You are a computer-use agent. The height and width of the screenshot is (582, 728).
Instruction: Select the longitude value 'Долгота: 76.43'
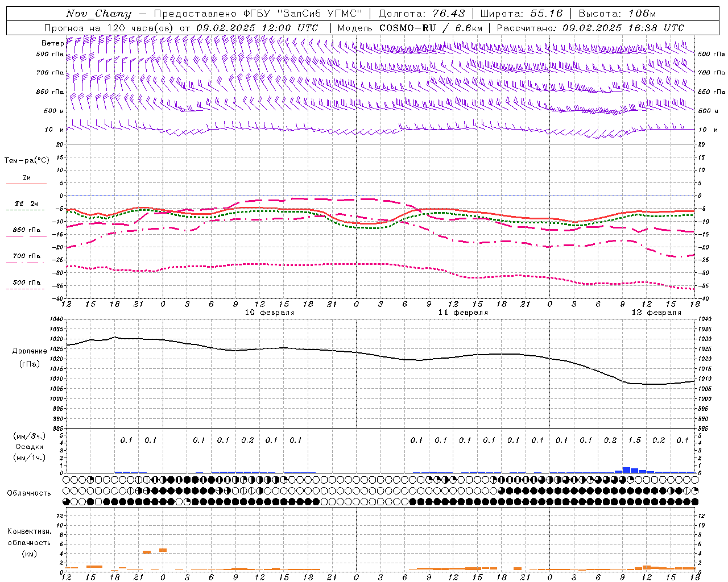coord(421,14)
